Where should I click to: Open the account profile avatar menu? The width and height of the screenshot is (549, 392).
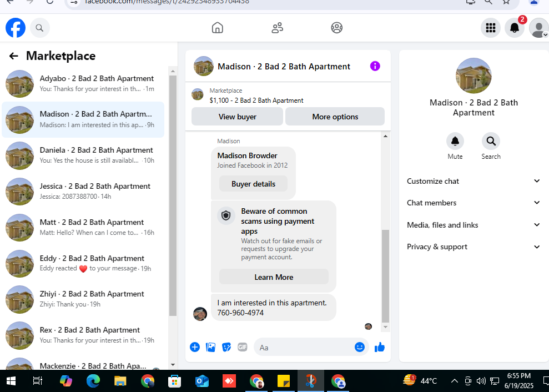tap(538, 28)
